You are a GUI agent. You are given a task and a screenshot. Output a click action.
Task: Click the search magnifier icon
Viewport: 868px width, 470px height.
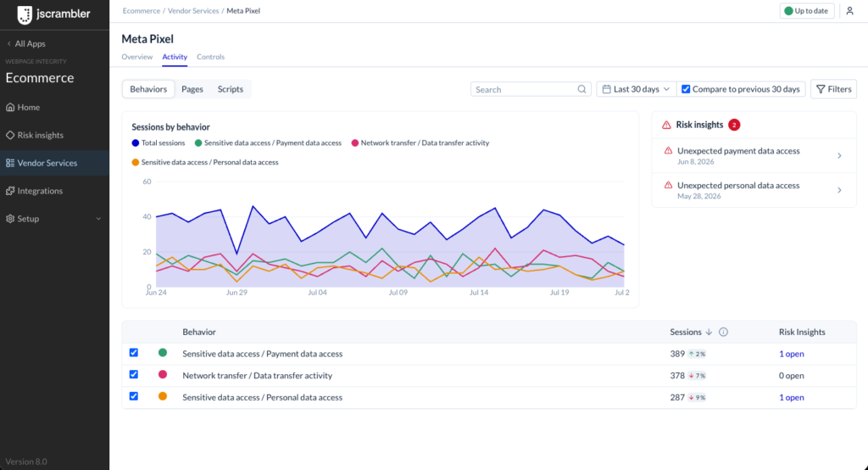click(581, 89)
